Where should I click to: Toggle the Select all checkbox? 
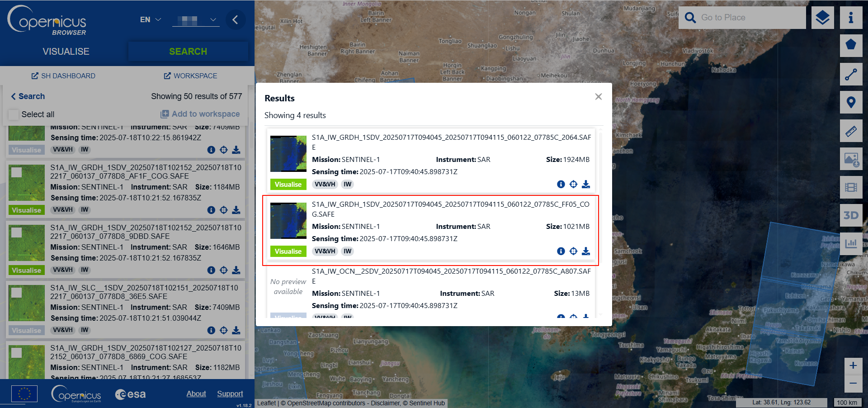tap(14, 114)
